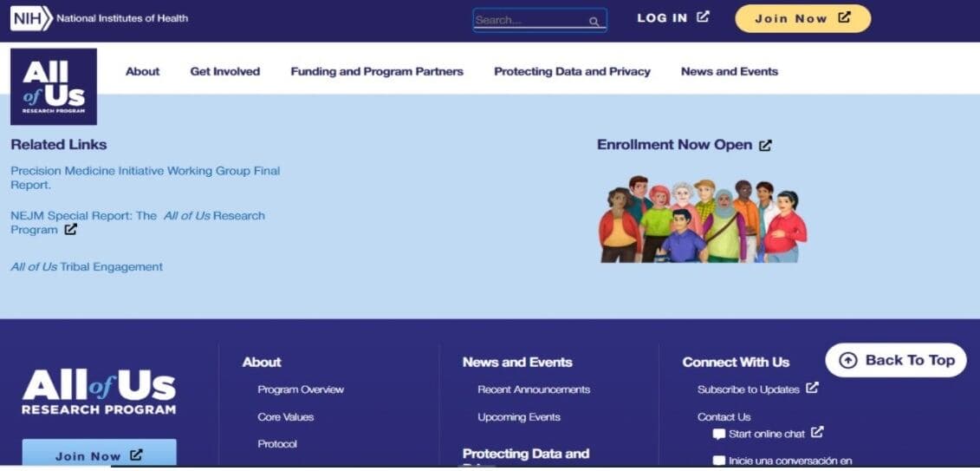Viewport: 980px width, 471px height.
Task: Open NEJM Special Report link
Action: 138,223
